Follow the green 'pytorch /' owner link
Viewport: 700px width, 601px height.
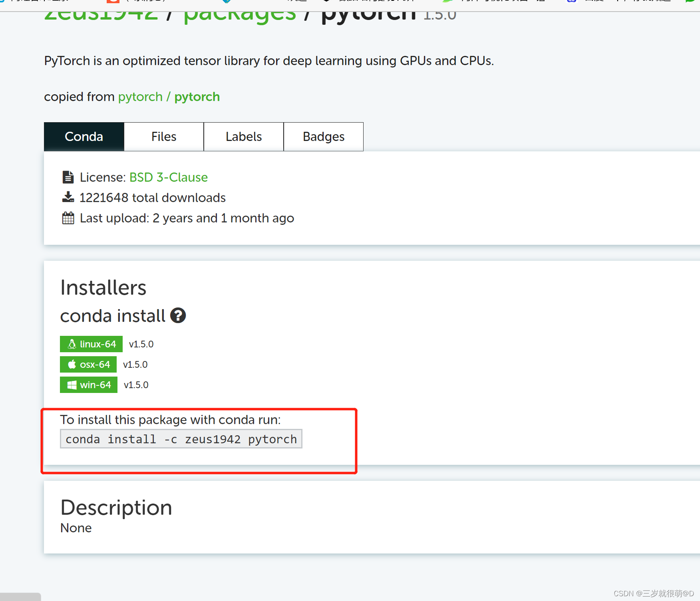pos(144,97)
